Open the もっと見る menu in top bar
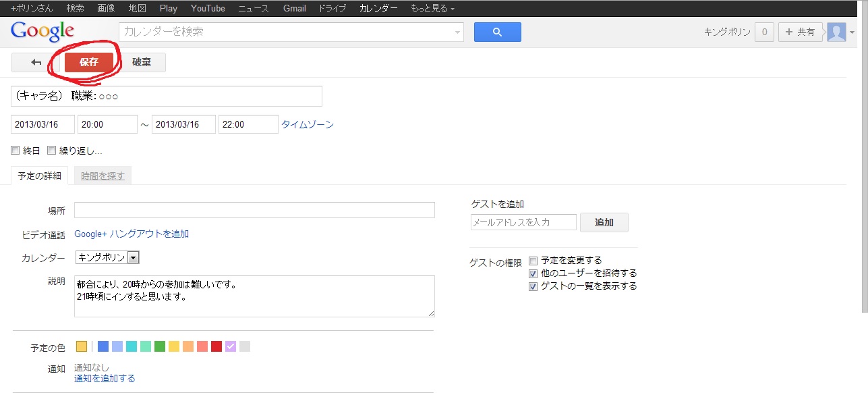The width and height of the screenshot is (868, 395). click(x=432, y=9)
